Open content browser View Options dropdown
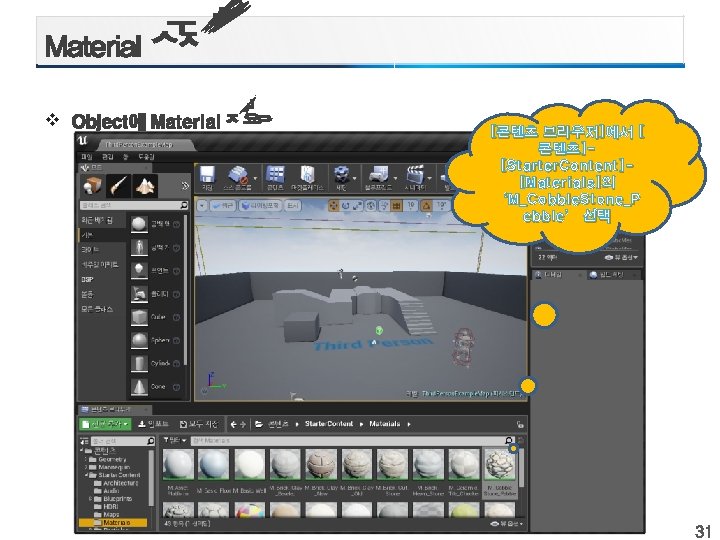Image resolution: width=720 pixels, height=540 pixels. pyautogui.click(x=506, y=523)
